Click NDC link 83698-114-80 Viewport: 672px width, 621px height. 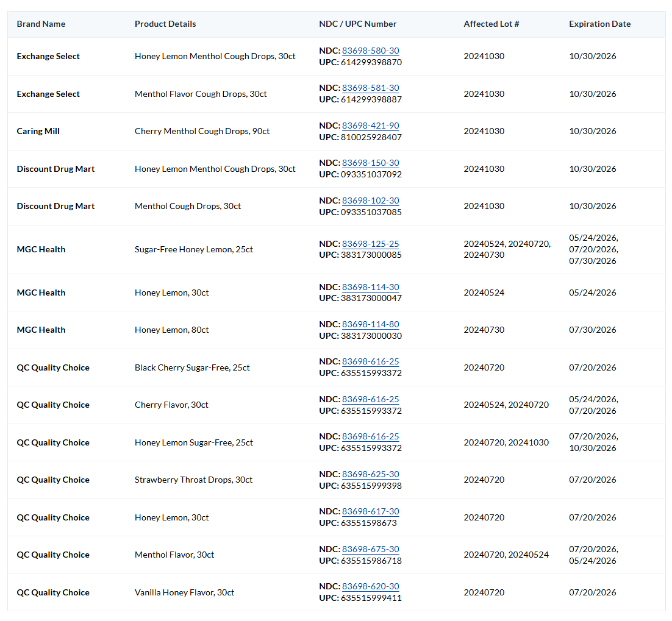click(370, 324)
